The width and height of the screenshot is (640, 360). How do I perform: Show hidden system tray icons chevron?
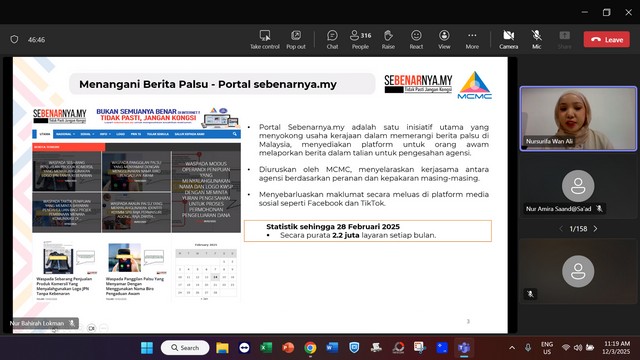point(512,348)
